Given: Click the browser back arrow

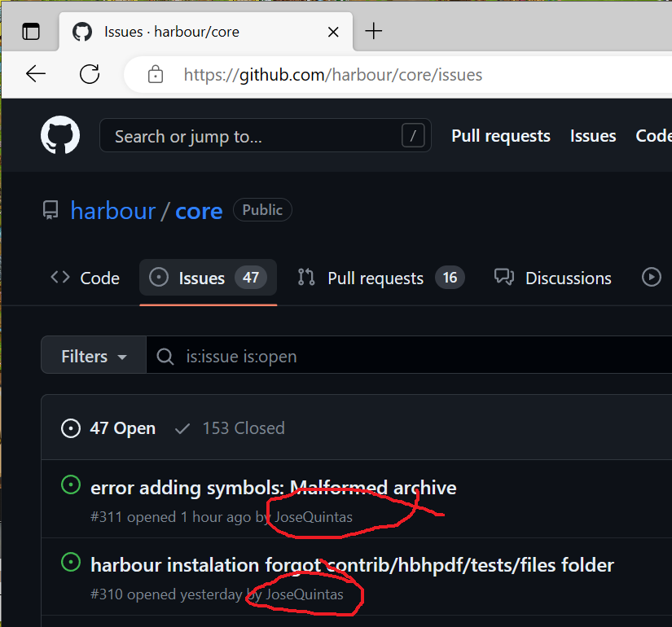Looking at the screenshot, I should click(36, 75).
